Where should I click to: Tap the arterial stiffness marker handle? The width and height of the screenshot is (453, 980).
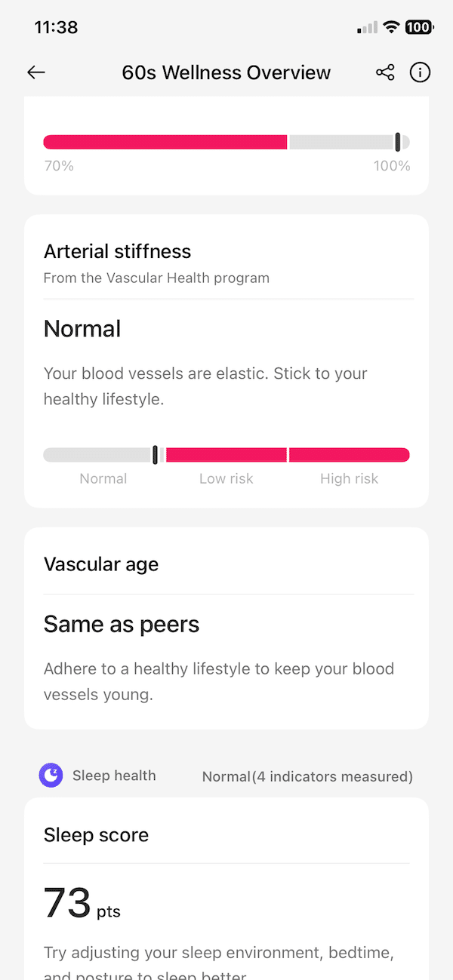[156, 455]
